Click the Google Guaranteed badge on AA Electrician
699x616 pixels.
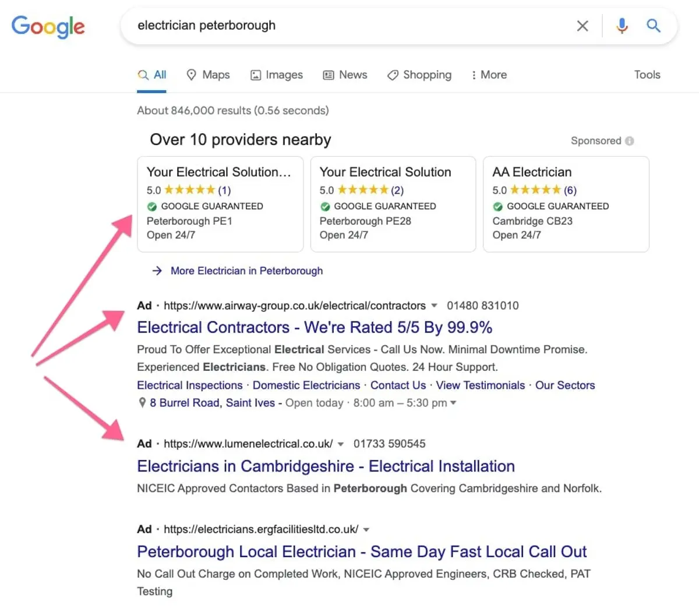[x=498, y=206]
